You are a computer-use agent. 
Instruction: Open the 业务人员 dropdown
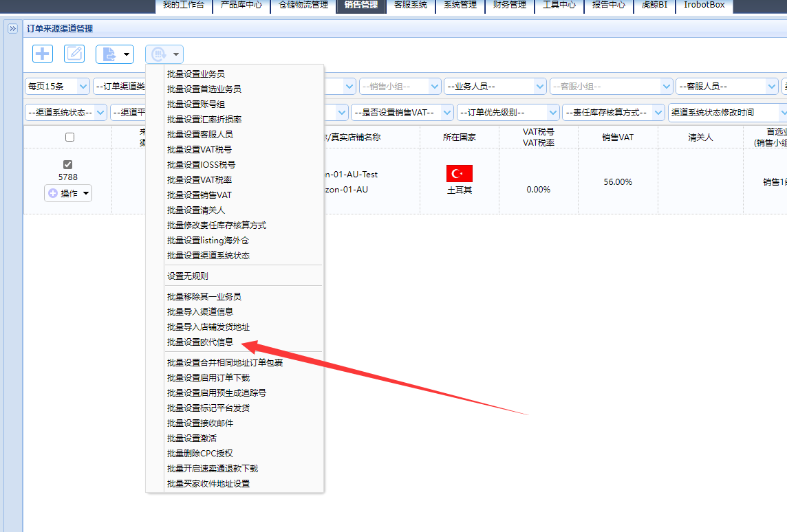pyautogui.click(x=495, y=86)
